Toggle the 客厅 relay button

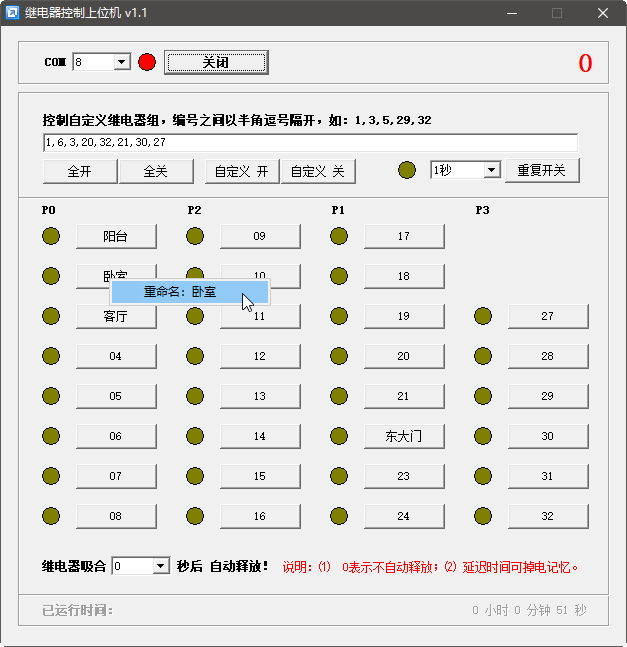point(115,316)
